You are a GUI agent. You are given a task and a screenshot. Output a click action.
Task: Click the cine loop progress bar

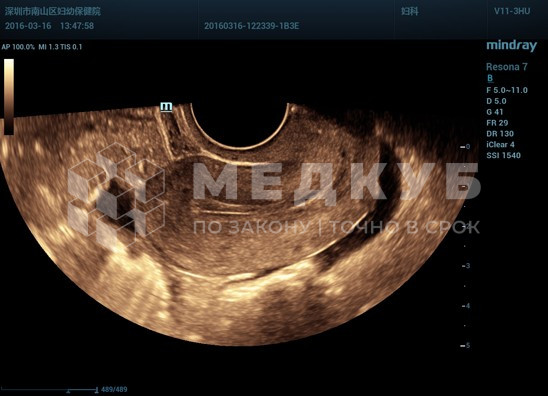click(x=49, y=389)
